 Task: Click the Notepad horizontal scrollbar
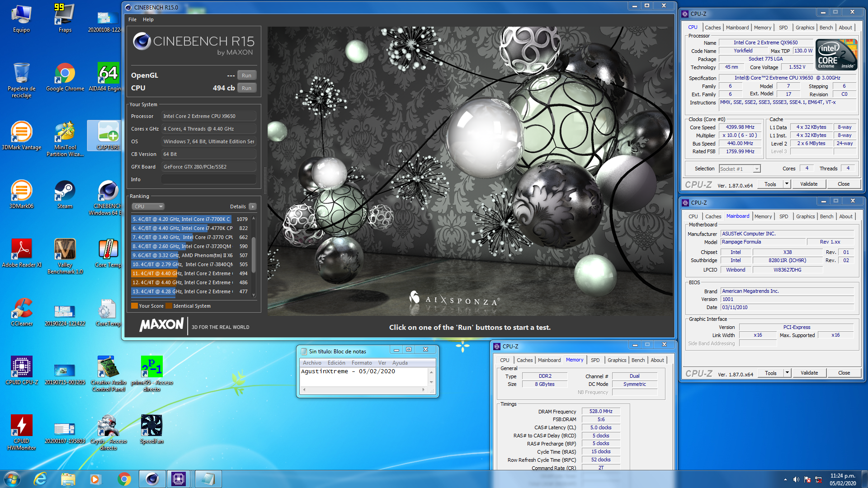[x=364, y=389]
